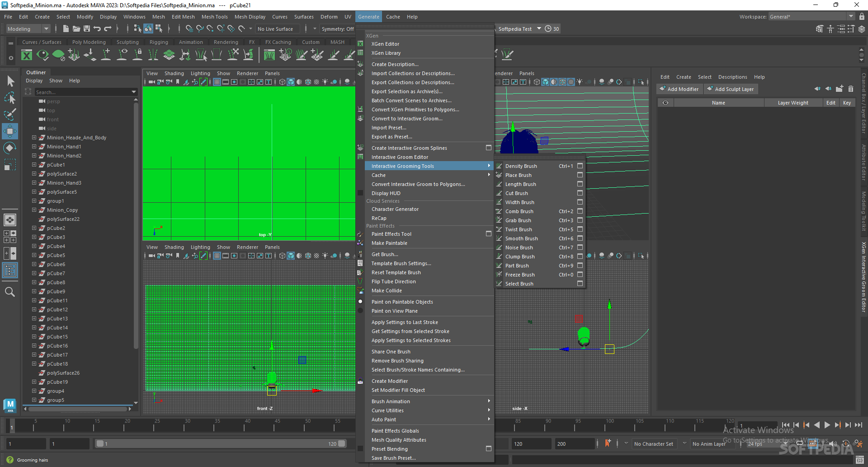Activate the Rotate tool in toolbox
The image size is (868, 467).
[10, 148]
